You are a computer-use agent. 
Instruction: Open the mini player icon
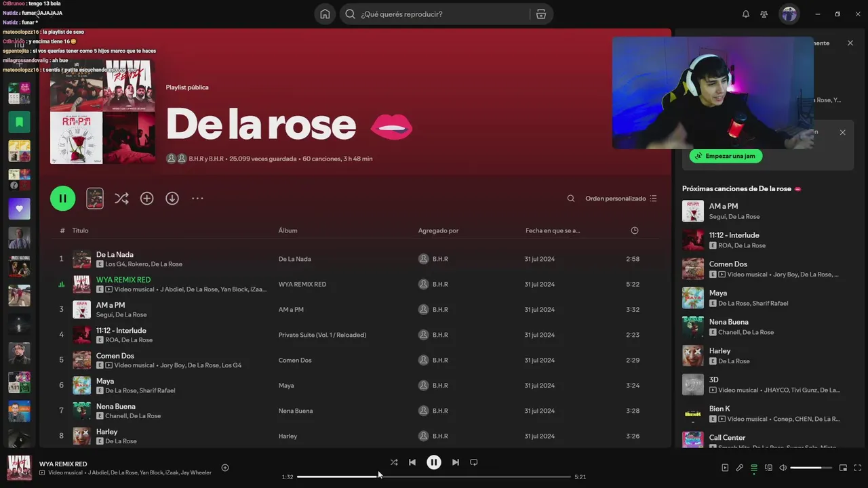click(843, 468)
